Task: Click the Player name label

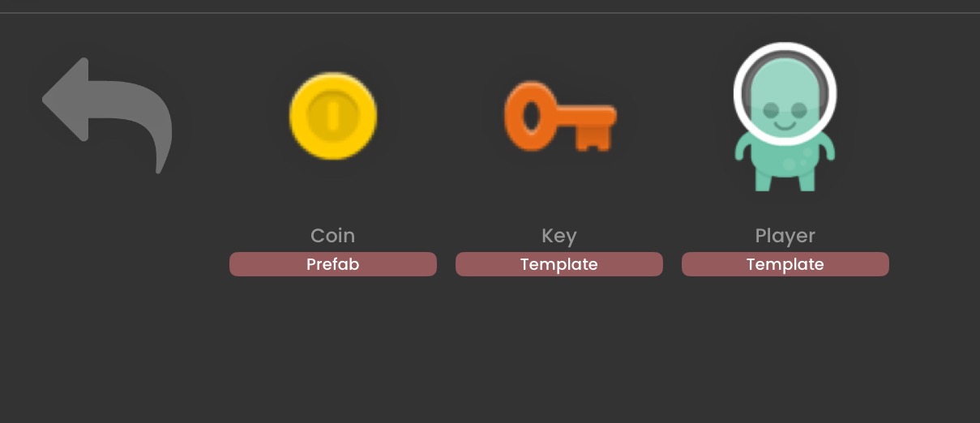Action: [785, 236]
